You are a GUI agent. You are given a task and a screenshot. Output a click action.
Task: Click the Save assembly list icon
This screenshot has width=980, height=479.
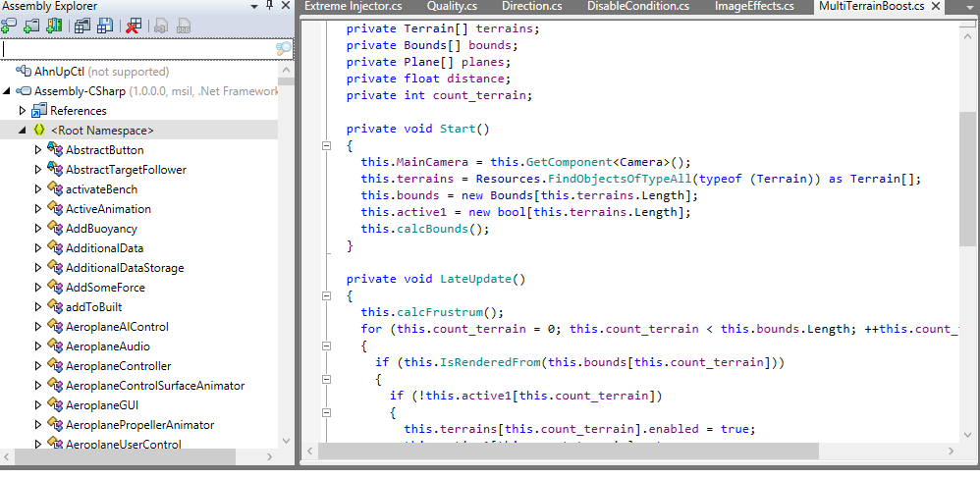click(104, 26)
